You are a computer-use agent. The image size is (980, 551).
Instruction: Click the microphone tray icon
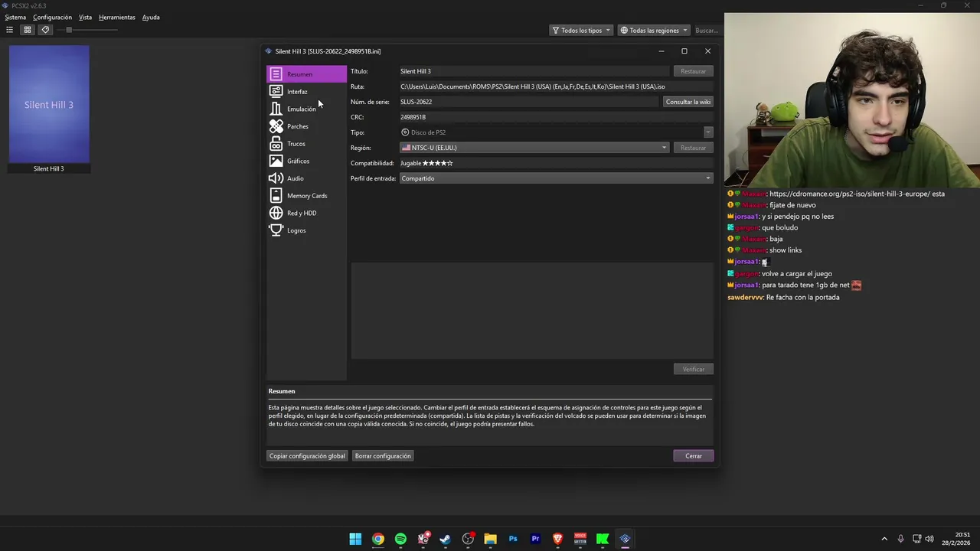coord(901,539)
